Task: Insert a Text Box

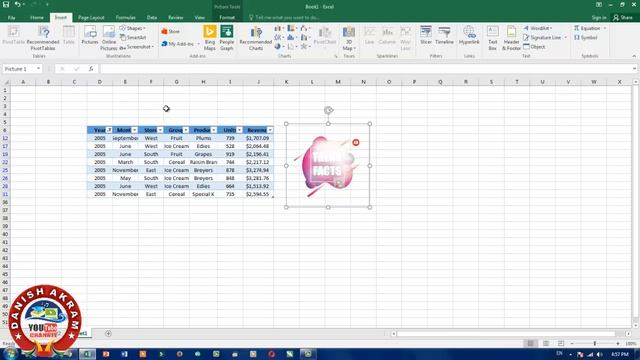Action: click(x=493, y=38)
